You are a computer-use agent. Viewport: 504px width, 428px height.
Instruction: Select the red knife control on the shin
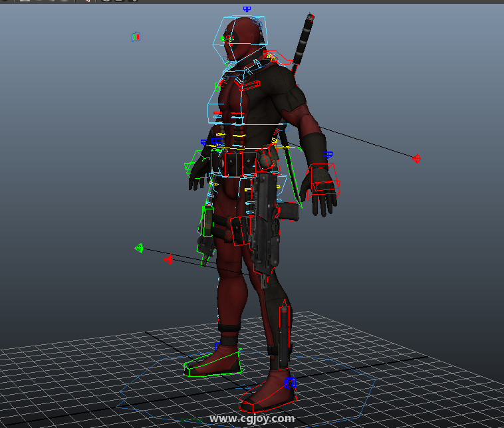click(x=284, y=335)
